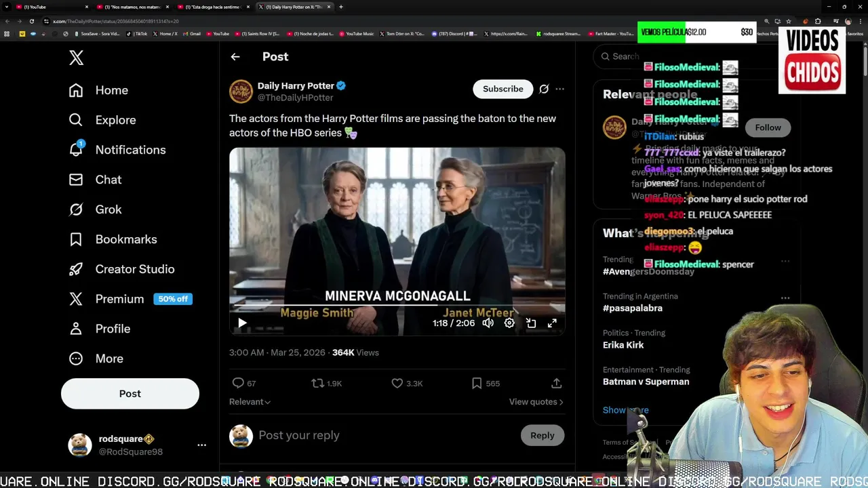
Task: Open Premium subscription page
Action: pos(130,299)
